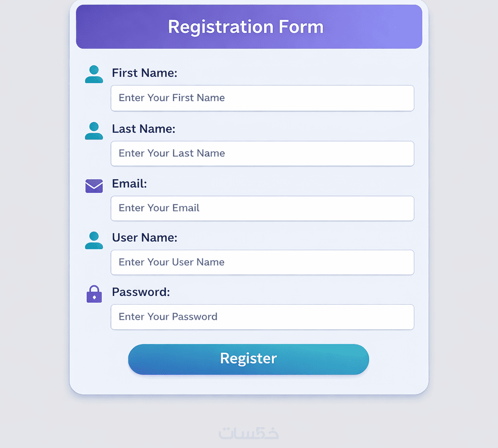Viewport: 498px width, 448px height.
Task: Click the First Name person icon
Action: pyautogui.click(x=94, y=74)
